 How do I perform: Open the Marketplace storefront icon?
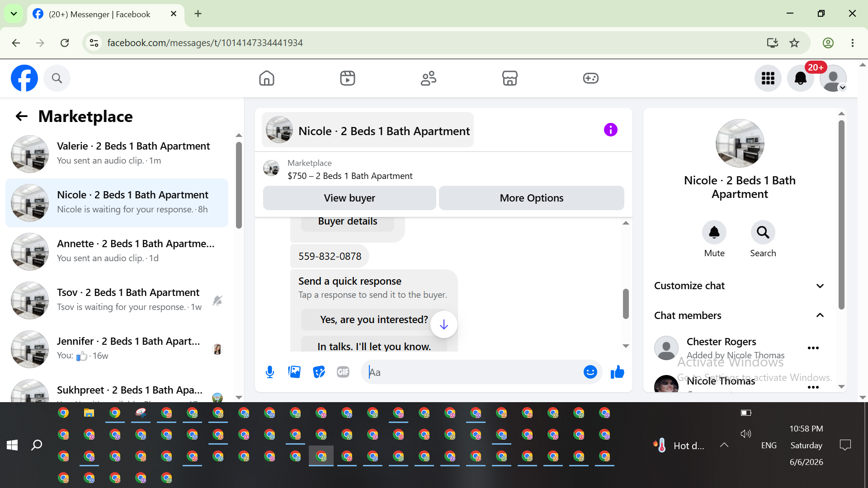tap(509, 78)
